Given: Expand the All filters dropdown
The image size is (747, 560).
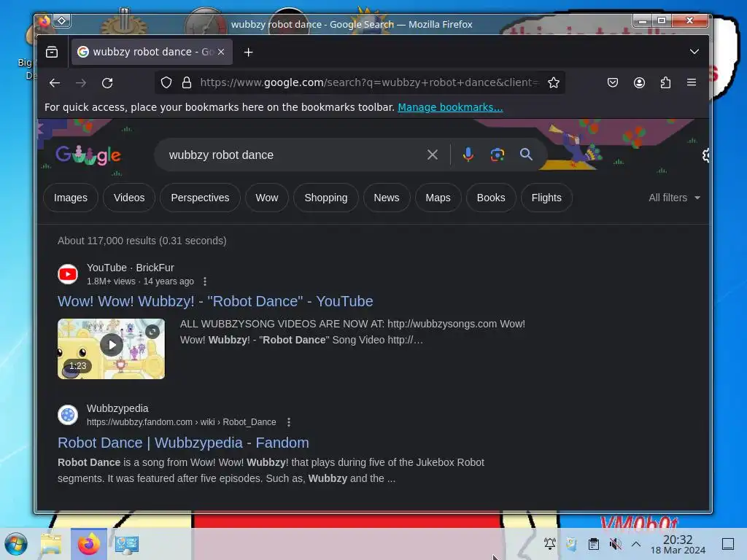Looking at the screenshot, I should [x=674, y=198].
